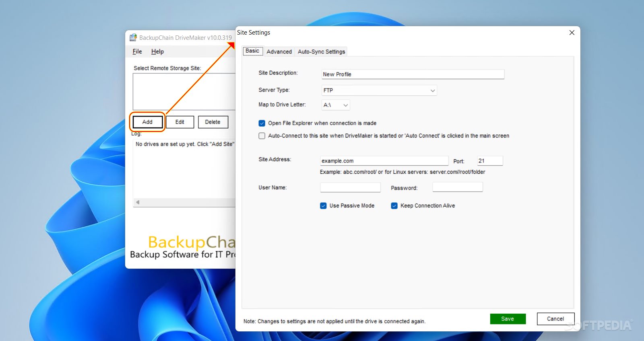Open the Auto-Sync Settings tab
This screenshot has width=644, height=341.
321,51
